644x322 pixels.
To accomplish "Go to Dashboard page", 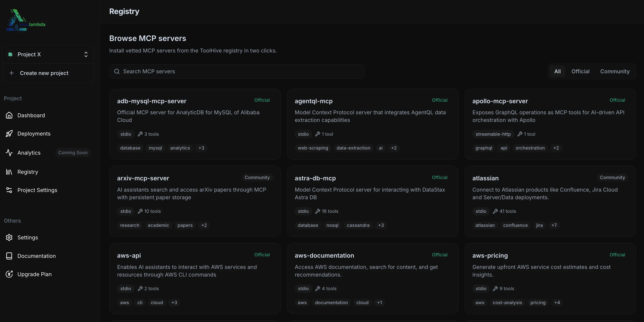I will point(31,115).
